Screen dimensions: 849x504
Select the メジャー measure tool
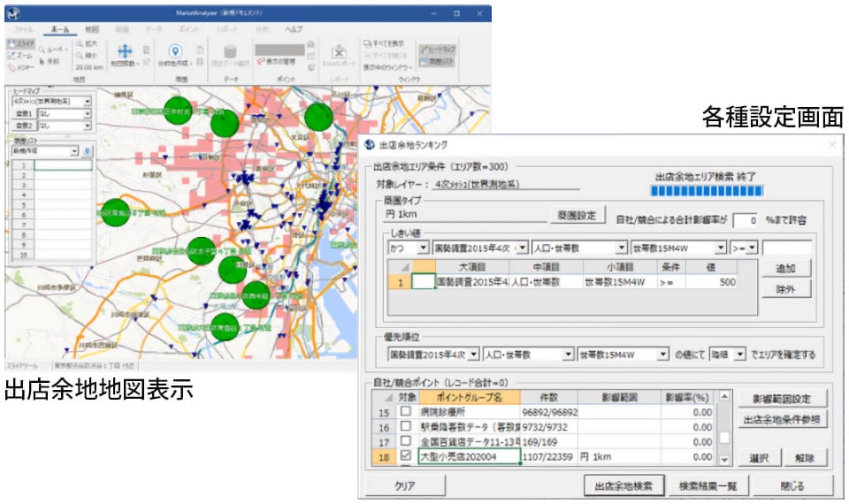20,68
